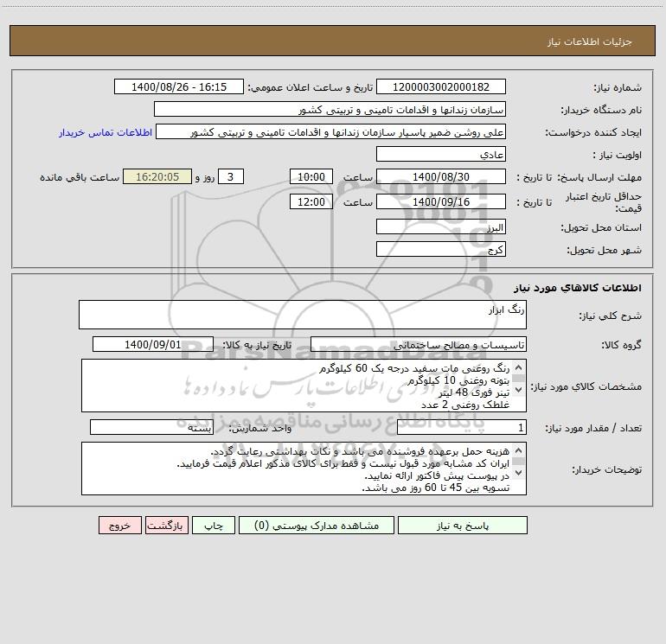The width and height of the screenshot is (666, 644).
Task: Click line تینر فوری 48 لیتر
Action: click(474, 392)
